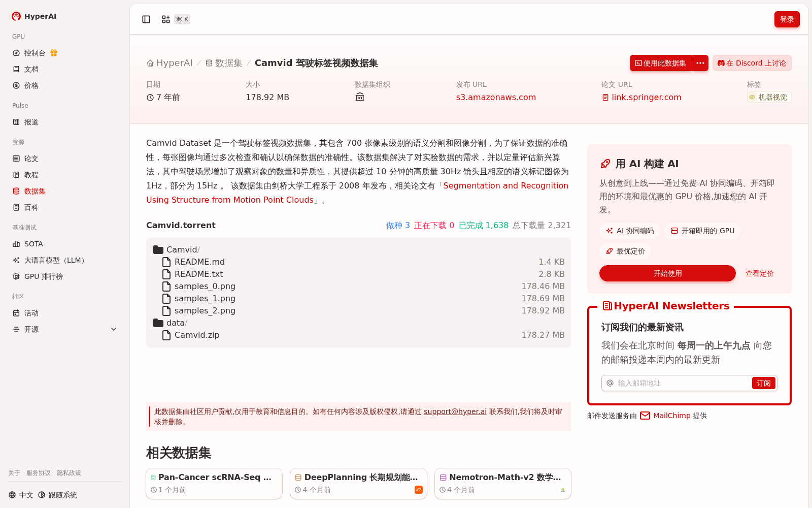Click AI 协同编码 chip

point(630,231)
